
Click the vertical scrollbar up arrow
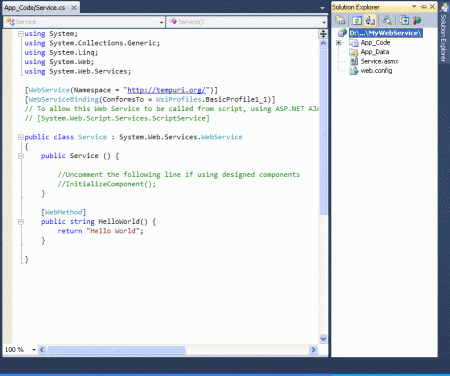tap(323, 44)
